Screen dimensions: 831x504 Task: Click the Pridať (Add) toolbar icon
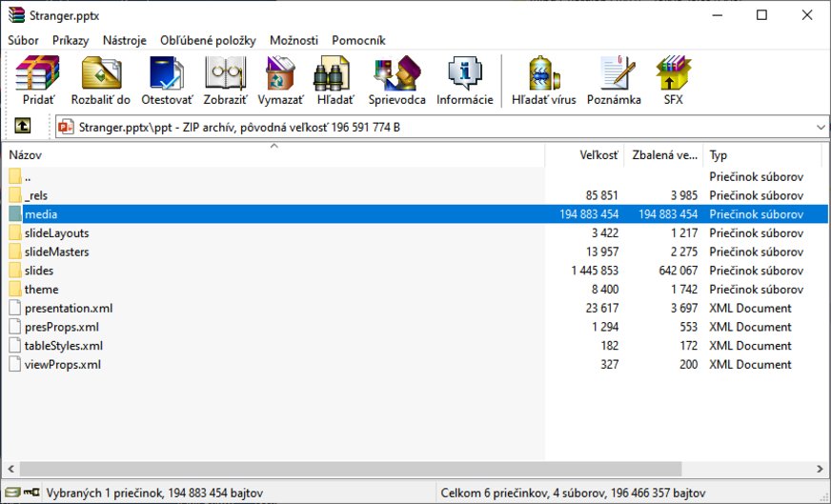(x=38, y=80)
